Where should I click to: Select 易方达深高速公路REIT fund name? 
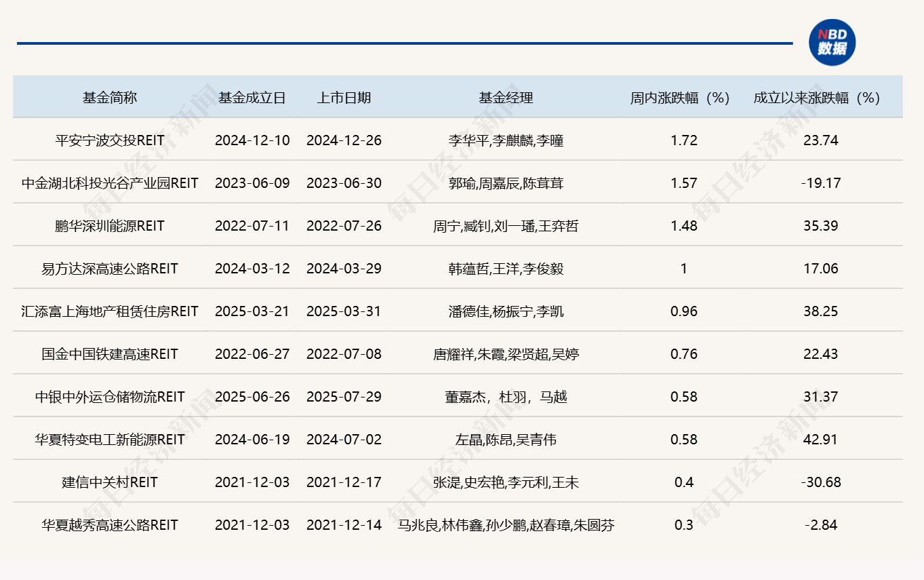pyautogui.click(x=110, y=269)
